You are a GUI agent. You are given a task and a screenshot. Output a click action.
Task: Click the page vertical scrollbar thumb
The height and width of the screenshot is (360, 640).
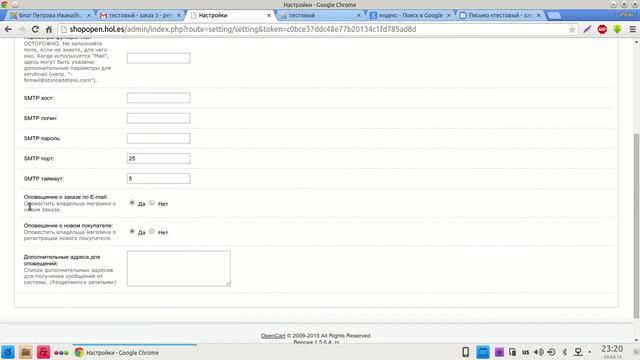pos(636,226)
